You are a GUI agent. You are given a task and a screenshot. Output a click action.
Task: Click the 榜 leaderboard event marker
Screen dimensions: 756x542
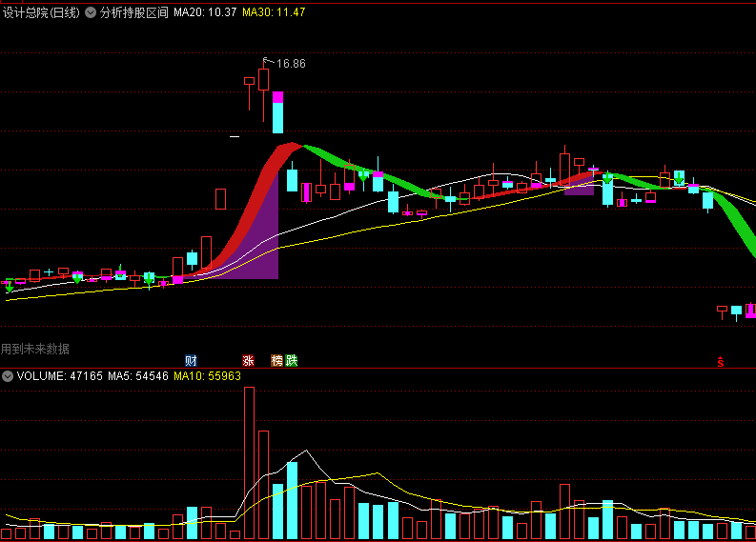point(276,360)
